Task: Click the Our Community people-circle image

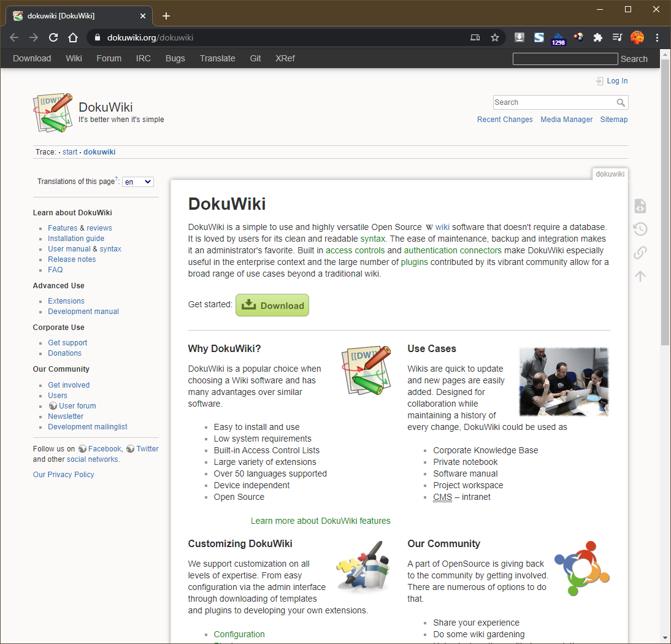Action: pos(581,569)
